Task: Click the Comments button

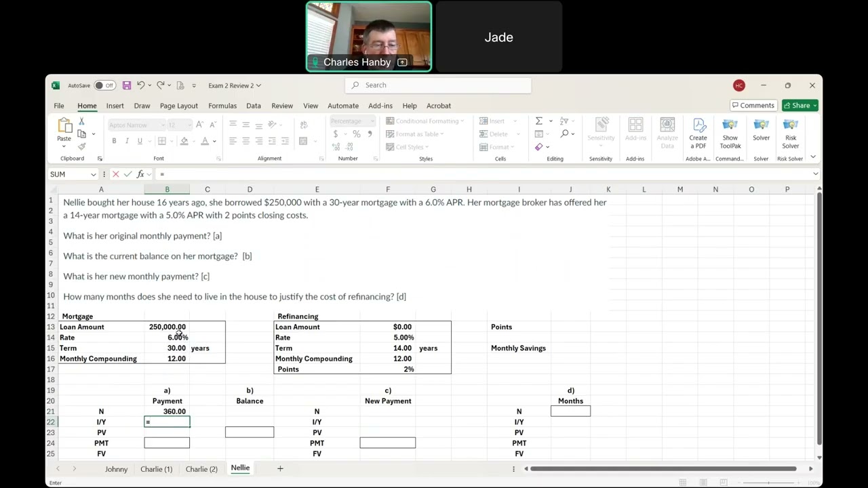Action: (753, 106)
